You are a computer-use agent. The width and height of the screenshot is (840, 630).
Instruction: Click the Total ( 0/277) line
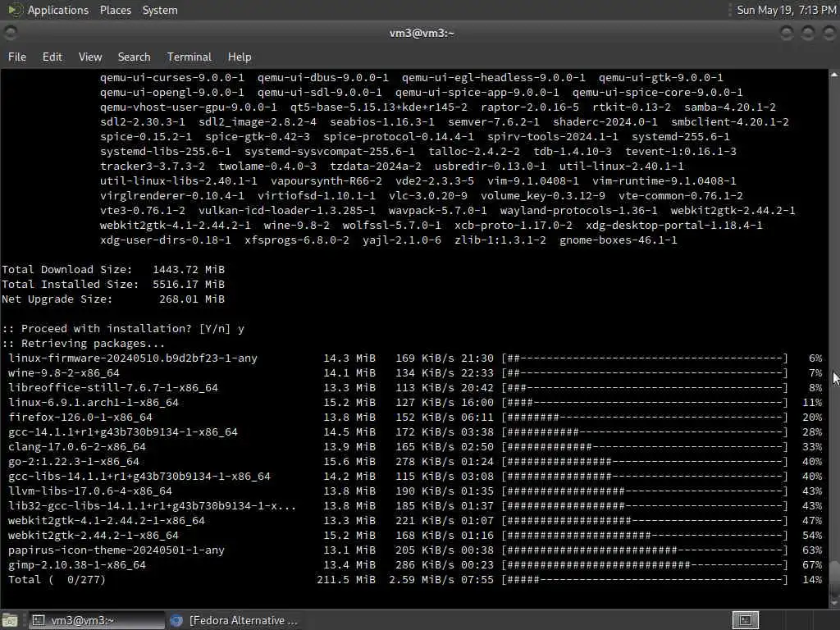point(414,580)
